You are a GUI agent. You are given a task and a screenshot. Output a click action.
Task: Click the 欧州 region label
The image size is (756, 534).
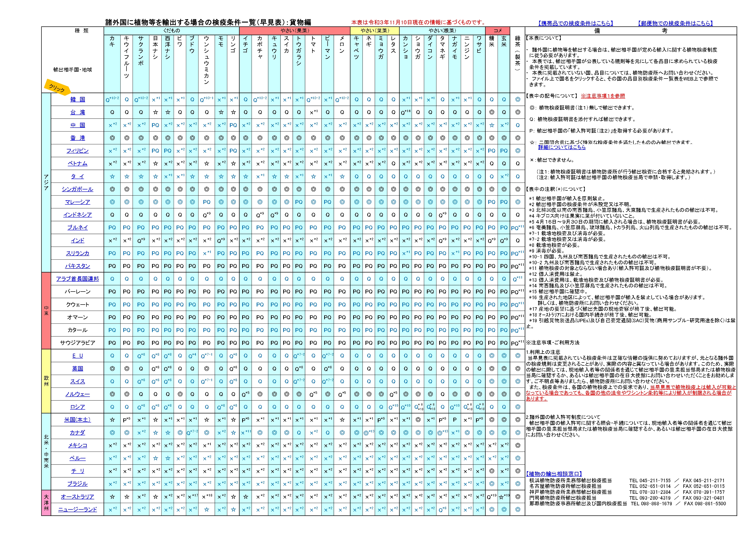pos(46,381)
